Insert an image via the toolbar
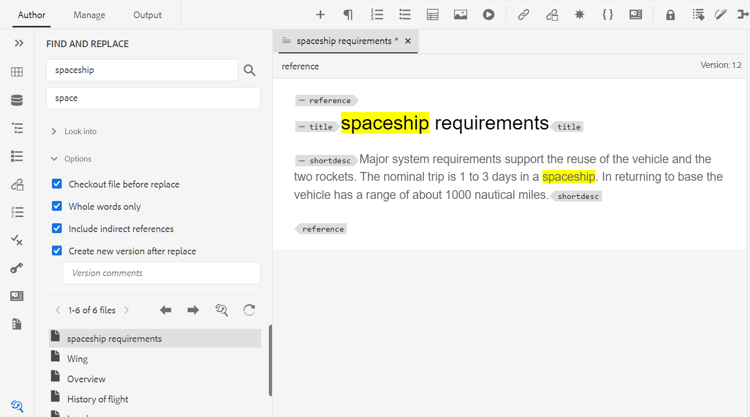The image size is (750, 417). pos(460,15)
